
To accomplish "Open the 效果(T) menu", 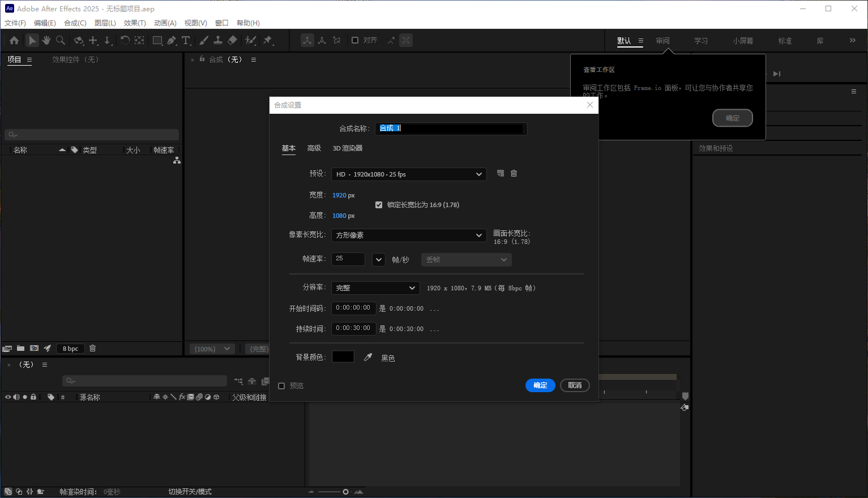I will (x=135, y=23).
